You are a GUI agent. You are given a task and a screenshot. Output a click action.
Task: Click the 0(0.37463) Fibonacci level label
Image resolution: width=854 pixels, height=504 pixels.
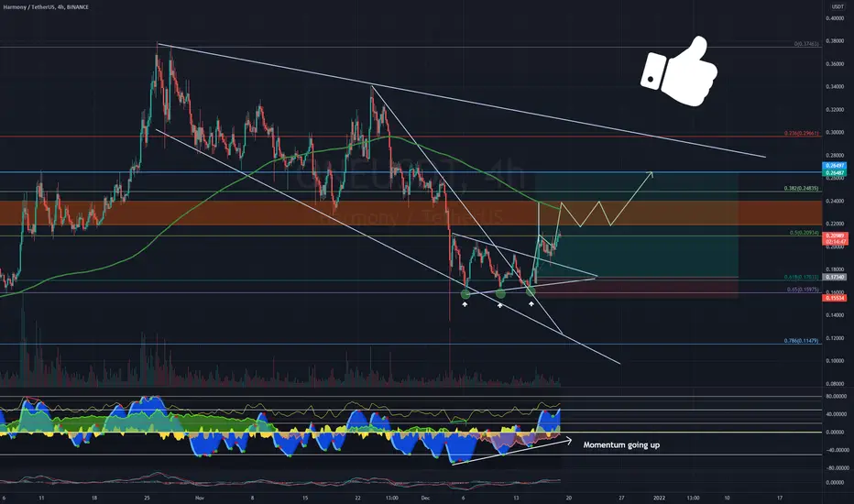coord(806,44)
